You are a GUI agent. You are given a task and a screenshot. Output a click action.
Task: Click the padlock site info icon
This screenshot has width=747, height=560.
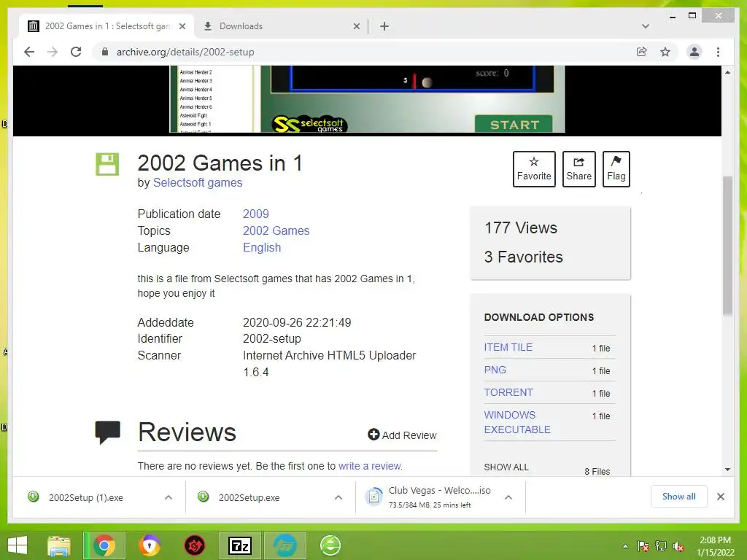[105, 52]
